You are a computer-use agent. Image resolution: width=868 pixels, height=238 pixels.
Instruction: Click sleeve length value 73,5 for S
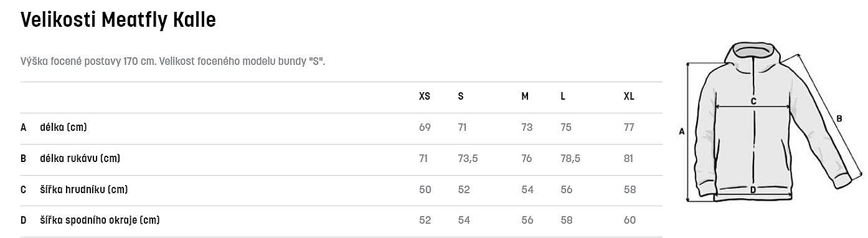(x=468, y=159)
